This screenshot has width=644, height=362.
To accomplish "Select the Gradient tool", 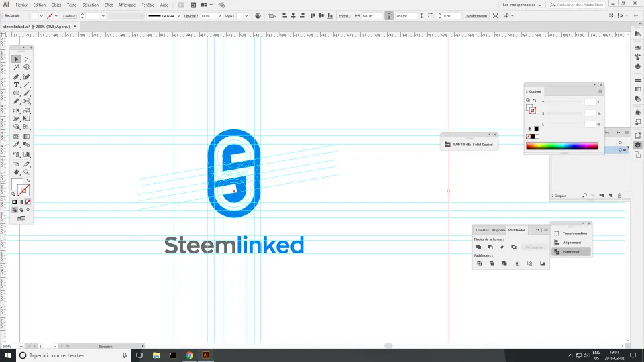I will coord(27,136).
